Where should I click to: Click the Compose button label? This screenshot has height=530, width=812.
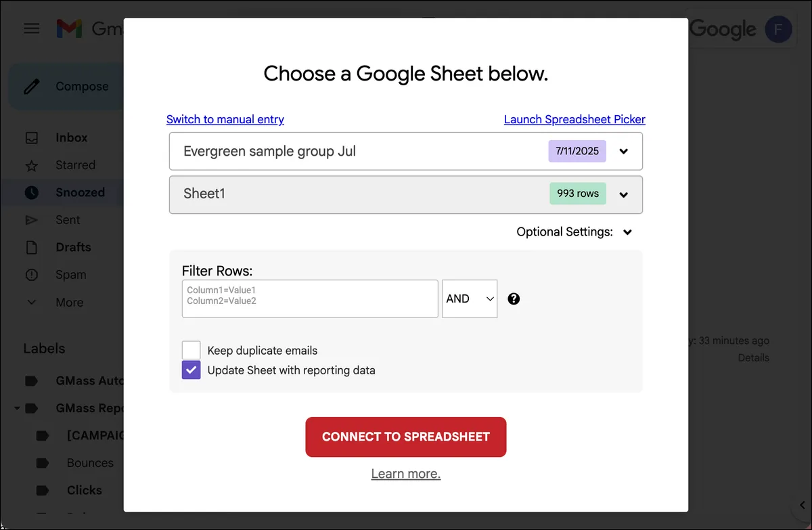click(82, 87)
